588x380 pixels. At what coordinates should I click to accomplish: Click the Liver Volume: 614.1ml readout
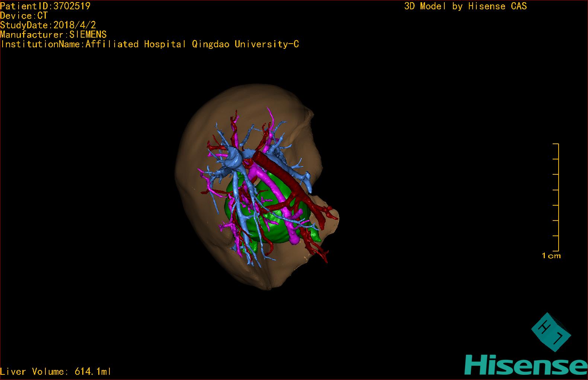click(55, 371)
